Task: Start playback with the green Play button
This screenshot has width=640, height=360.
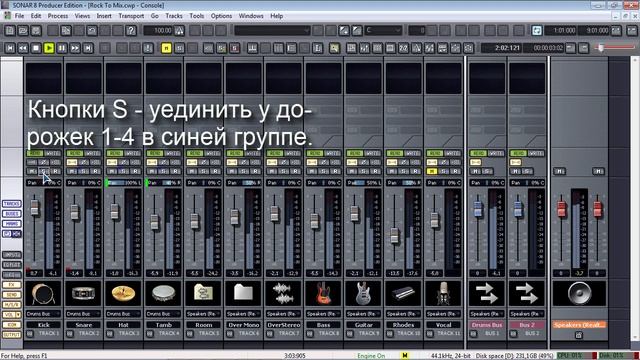Action: (49, 48)
